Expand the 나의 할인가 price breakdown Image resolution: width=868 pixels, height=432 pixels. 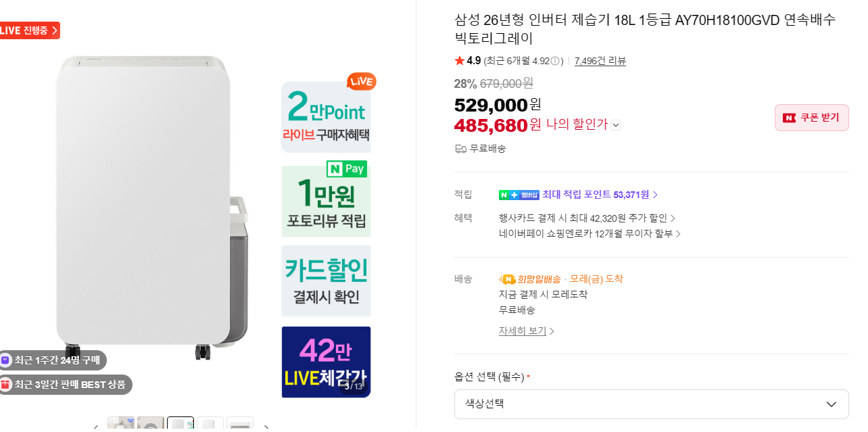click(616, 125)
